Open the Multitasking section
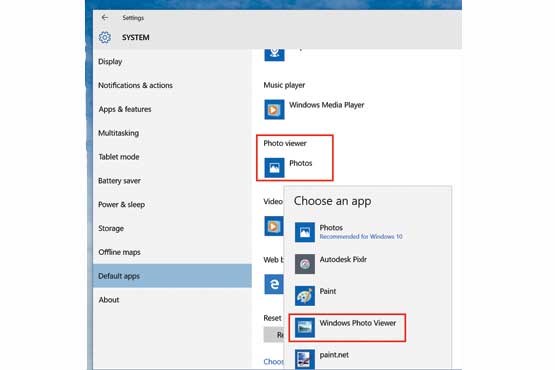Screen dimensions: 555x370 [x=172, y=133]
